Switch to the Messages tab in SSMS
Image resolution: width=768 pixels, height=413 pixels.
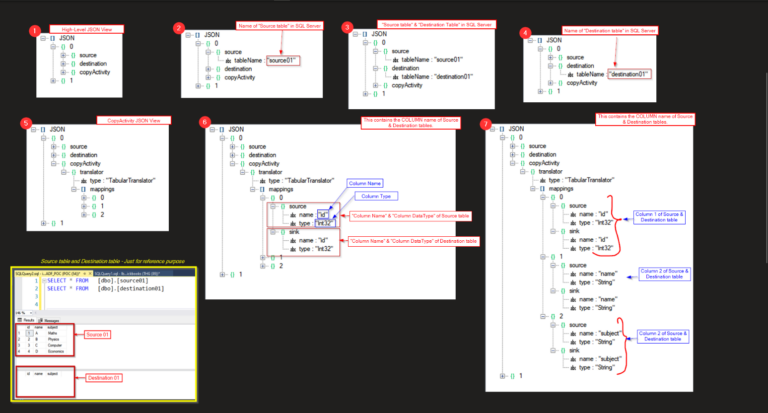point(49,320)
